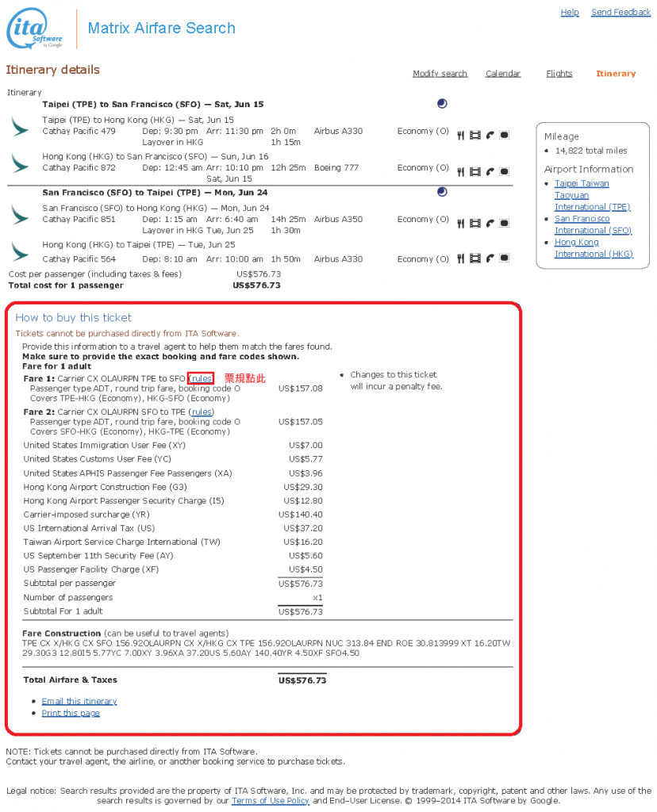This screenshot has height=812, width=657.
Task: Click the meal icon for flight Cathay Pacific 872
Action: click(461, 172)
